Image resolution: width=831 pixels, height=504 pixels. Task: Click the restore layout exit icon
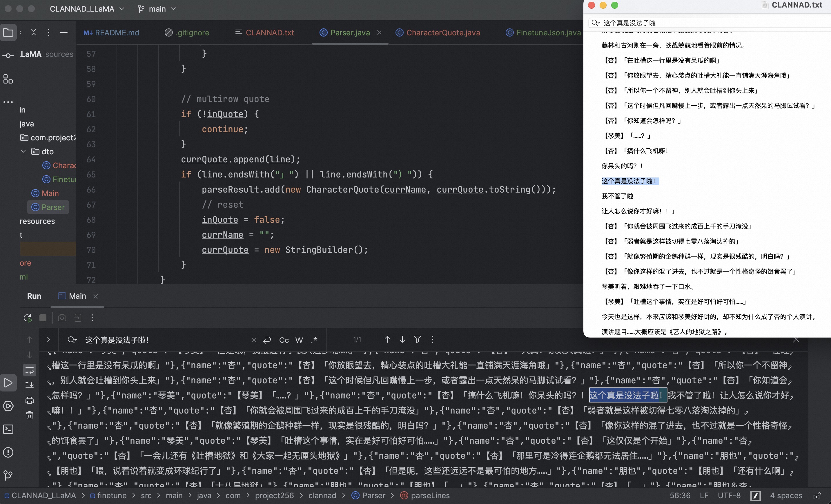coord(78,318)
